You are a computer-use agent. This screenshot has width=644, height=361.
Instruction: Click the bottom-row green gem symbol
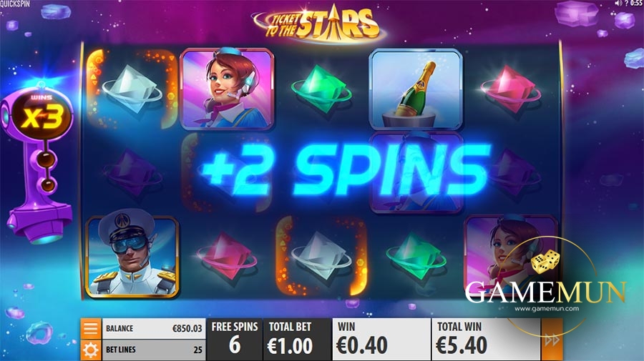[x=416, y=257]
